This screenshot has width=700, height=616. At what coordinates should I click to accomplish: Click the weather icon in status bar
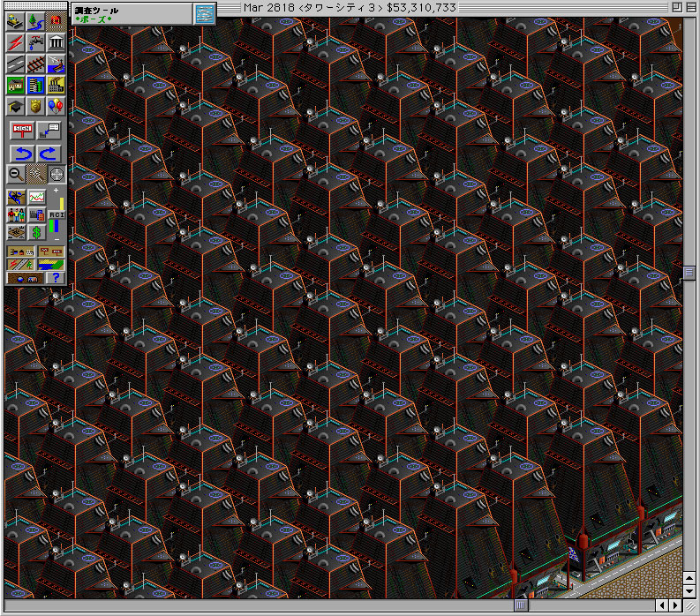[x=204, y=14]
